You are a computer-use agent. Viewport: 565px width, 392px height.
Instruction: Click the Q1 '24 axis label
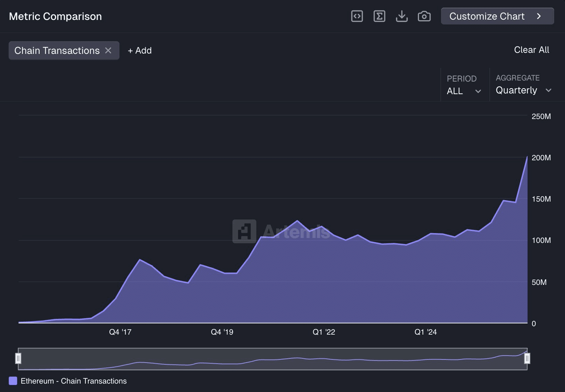click(425, 332)
